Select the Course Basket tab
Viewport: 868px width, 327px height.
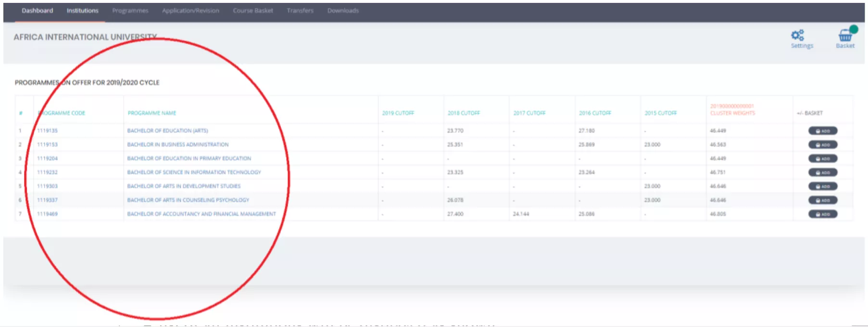coord(253,11)
